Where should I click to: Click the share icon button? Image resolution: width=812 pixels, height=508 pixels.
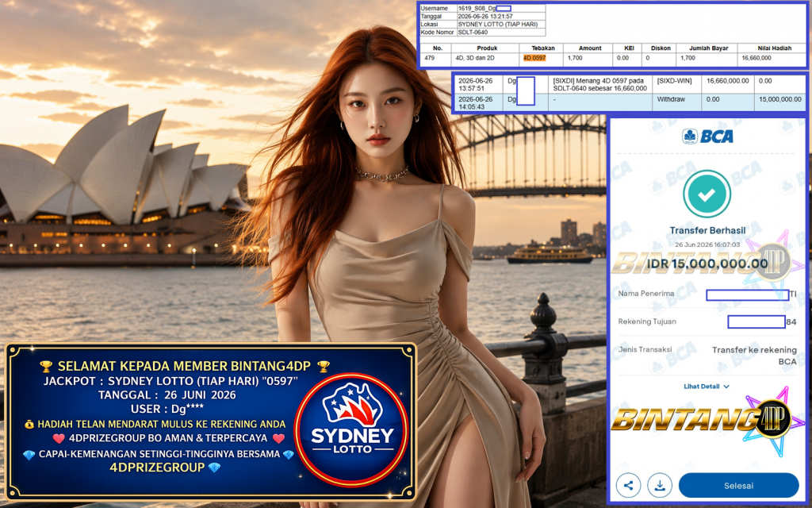point(628,486)
